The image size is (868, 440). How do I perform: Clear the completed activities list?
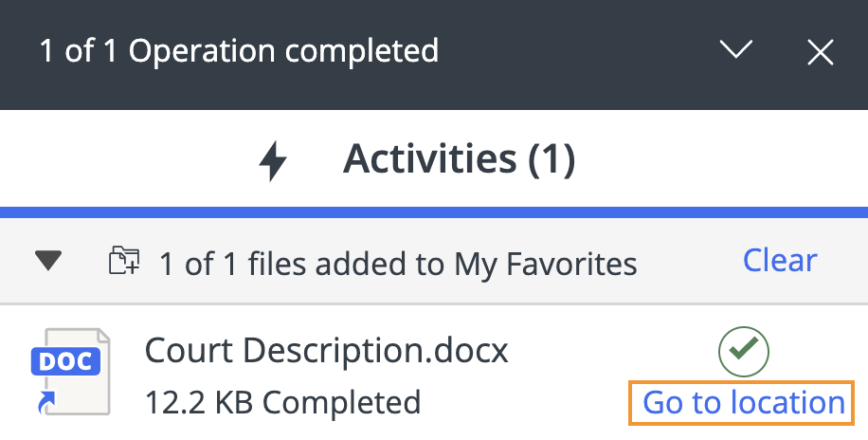pyautogui.click(x=780, y=261)
